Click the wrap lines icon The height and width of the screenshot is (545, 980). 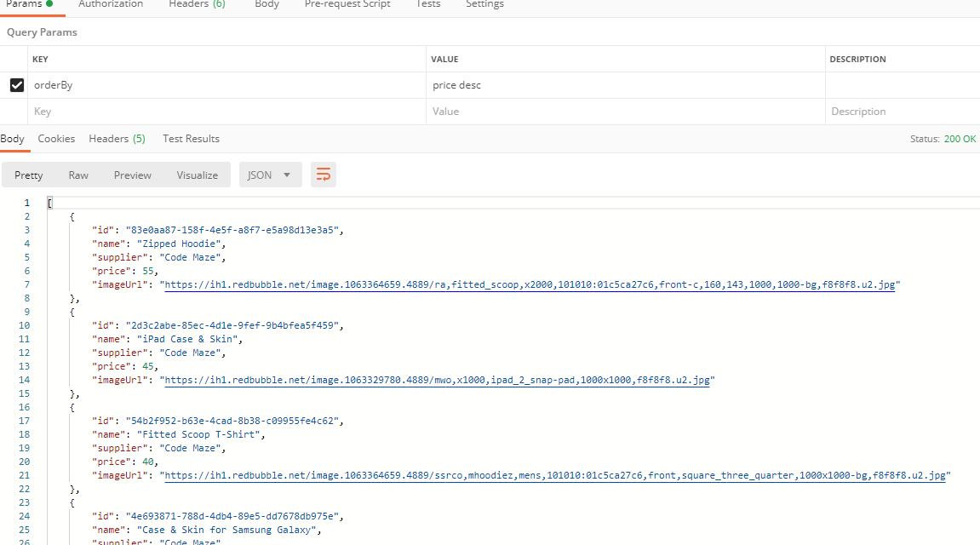[324, 175]
